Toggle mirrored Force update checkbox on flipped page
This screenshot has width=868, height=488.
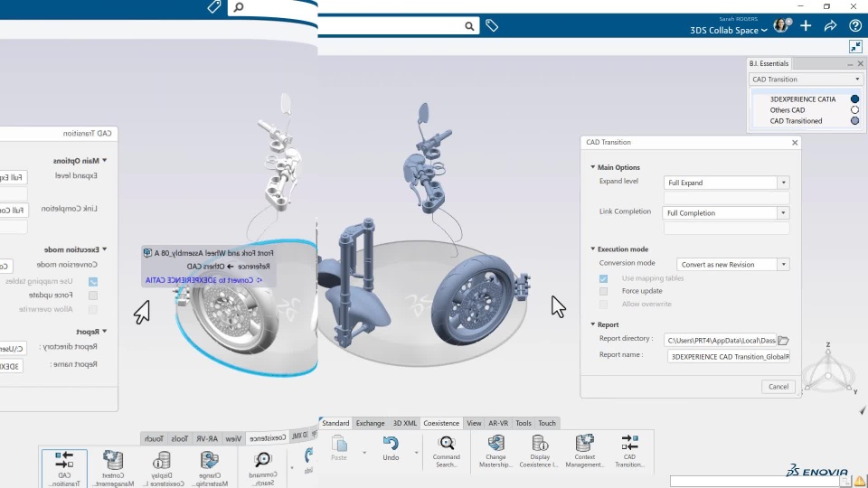pos(93,296)
